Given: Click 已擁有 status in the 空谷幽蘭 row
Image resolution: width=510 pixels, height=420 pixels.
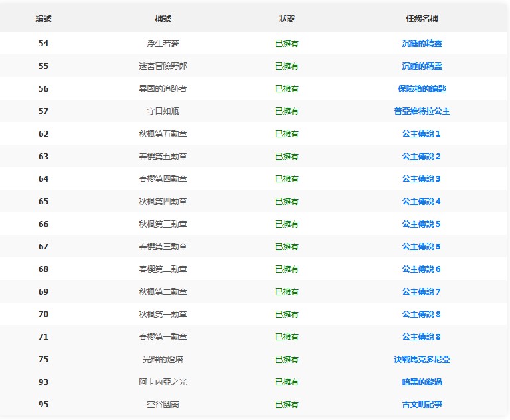Looking at the screenshot, I should tap(287, 405).
